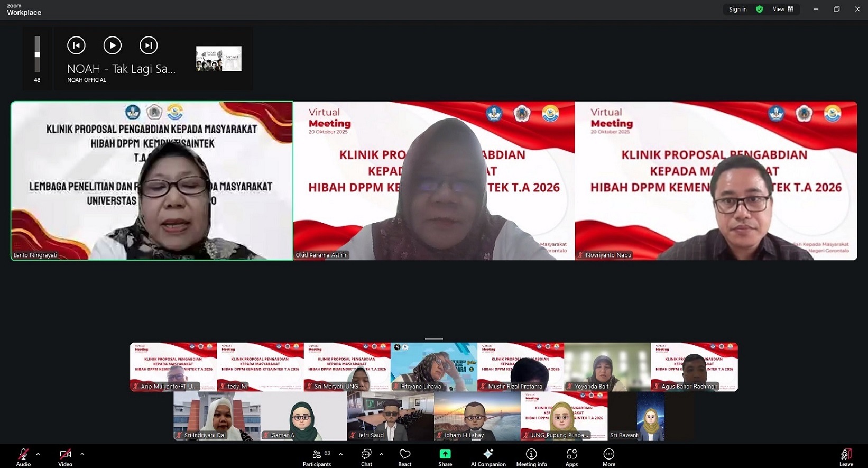The image size is (868, 468).
Task: Play the NOAH song
Action: tap(112, 45)
